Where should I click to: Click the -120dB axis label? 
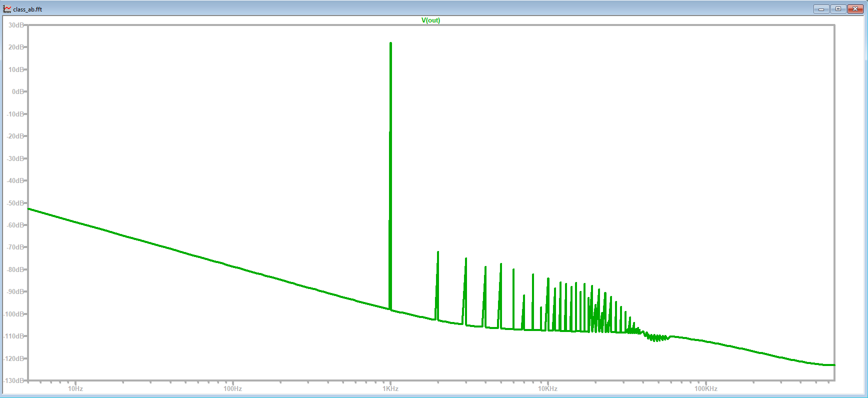[x=13, y=359]
